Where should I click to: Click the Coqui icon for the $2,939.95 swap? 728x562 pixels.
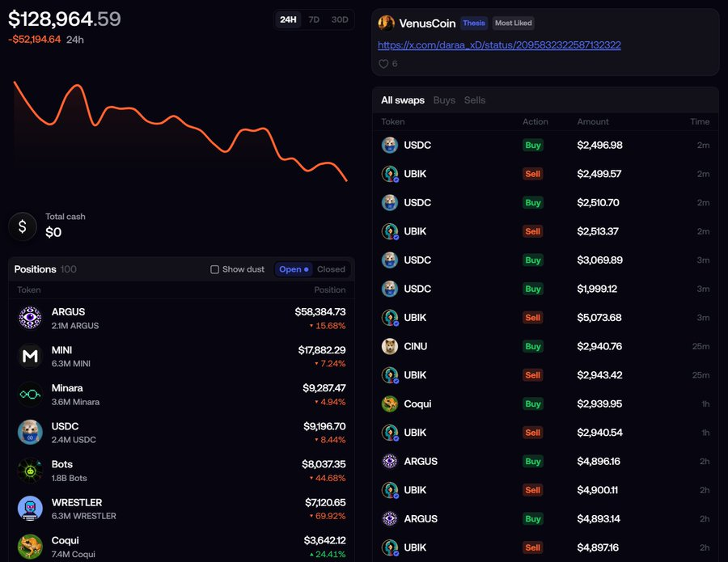coord(390,404)
